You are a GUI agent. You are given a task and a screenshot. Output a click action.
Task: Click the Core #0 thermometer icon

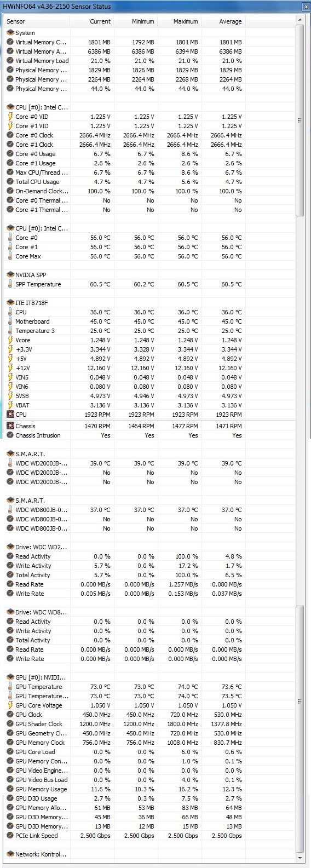(x=10, y=238)
